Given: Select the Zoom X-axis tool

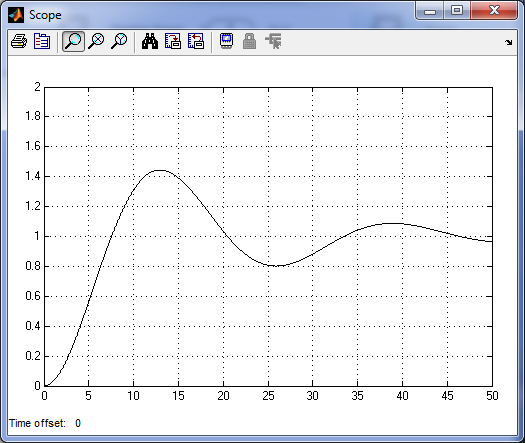Looking at the screenshot, I should point(96,42).
